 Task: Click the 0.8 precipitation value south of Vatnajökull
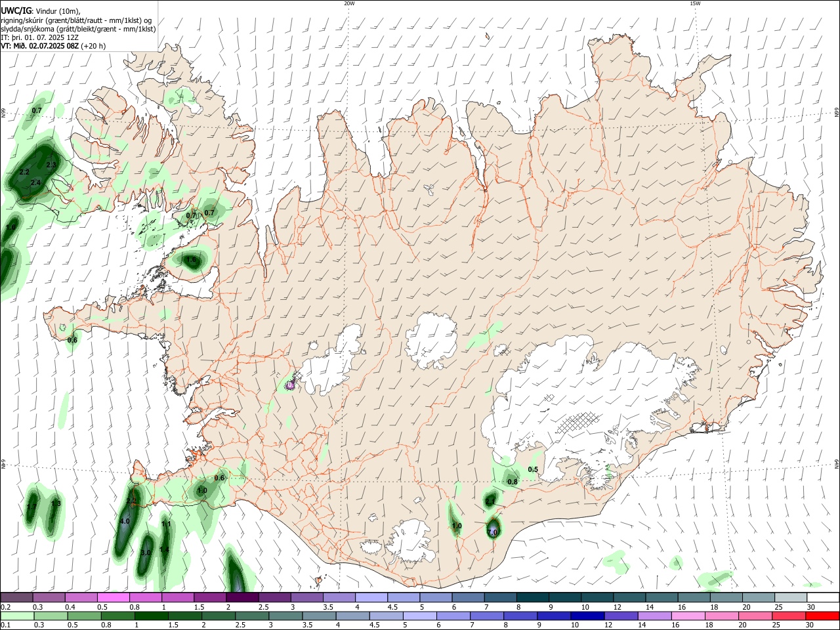[x=513, y=482]
